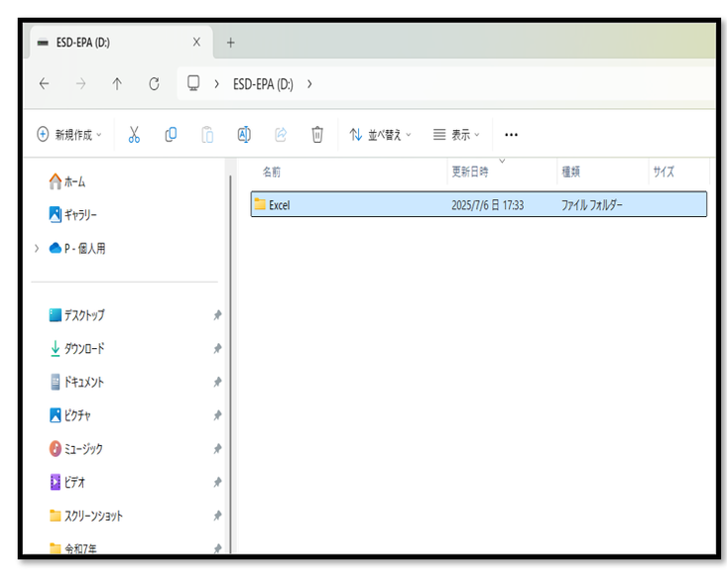
Task: Click the ファイル フォルダー type cell
Action: tap(591, 205)
